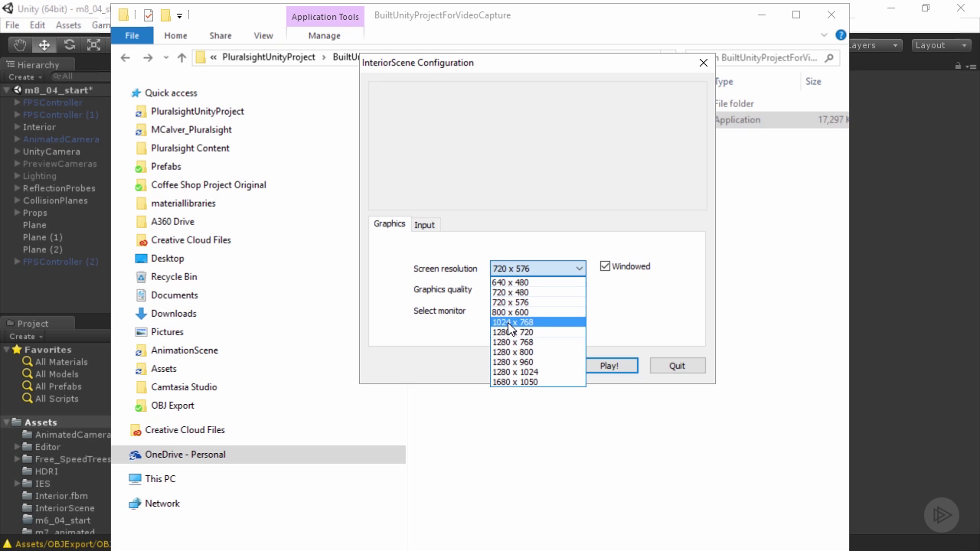The image size is (980, 551).
Task: Click the Prefabs folder icon
Action: point(141,167)
